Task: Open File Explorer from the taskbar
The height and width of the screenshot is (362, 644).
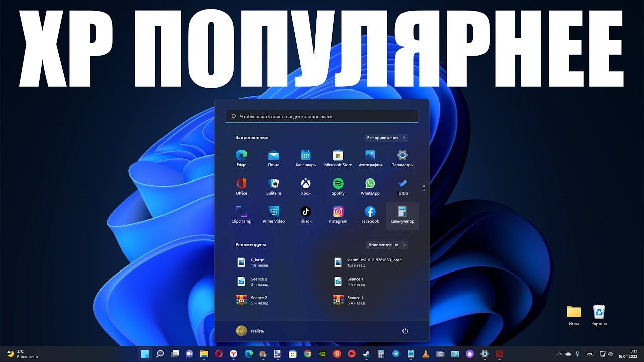Action: pos(204,354)
